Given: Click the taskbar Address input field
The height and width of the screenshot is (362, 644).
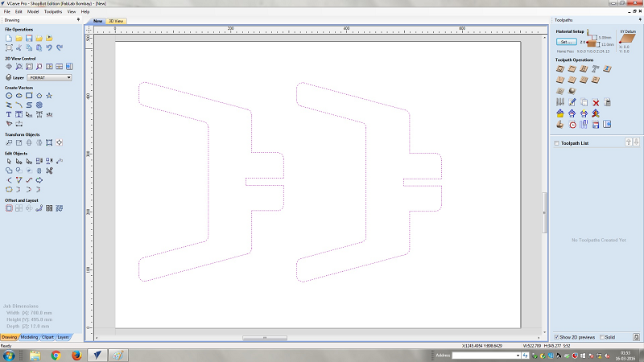Looking at the screenshot, I should pyautogui.click(x=484, y=356).
